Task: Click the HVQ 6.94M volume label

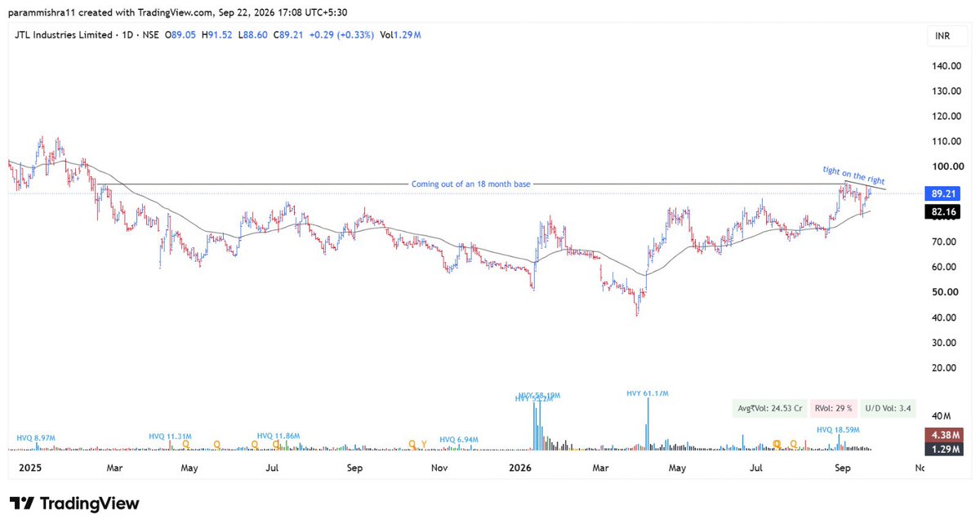Action: pos(458,440)
